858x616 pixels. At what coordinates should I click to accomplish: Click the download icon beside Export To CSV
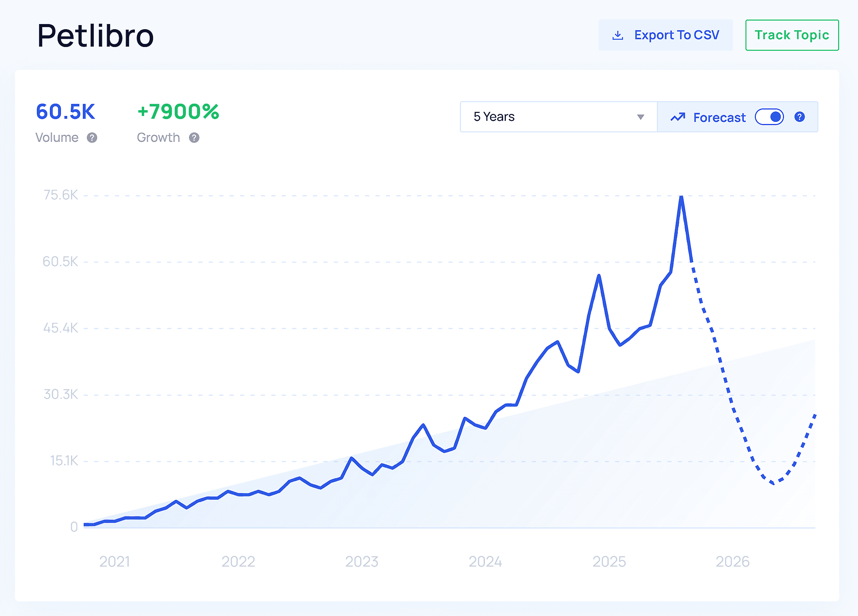[618, 35]
